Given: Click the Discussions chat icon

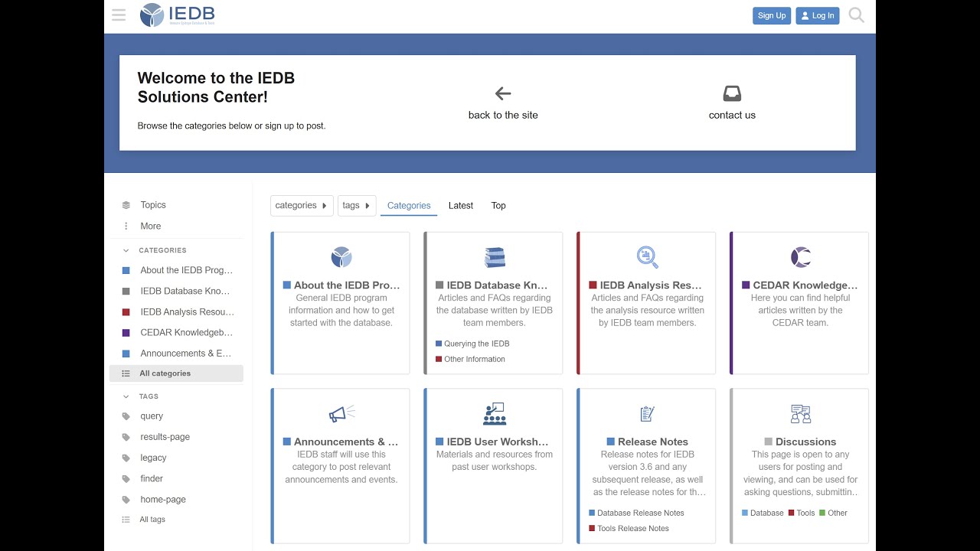Looking at the screenshot, I should (801, 414).
